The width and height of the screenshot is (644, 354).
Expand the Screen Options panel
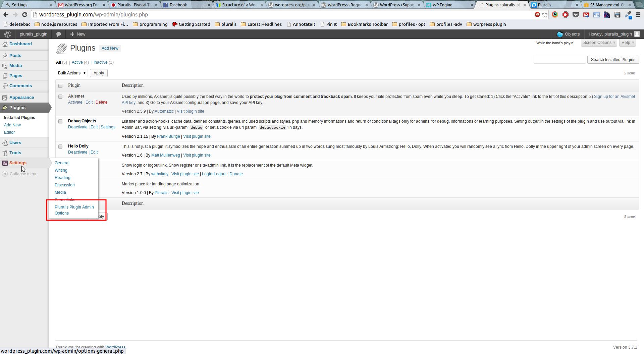pos(599,43)
